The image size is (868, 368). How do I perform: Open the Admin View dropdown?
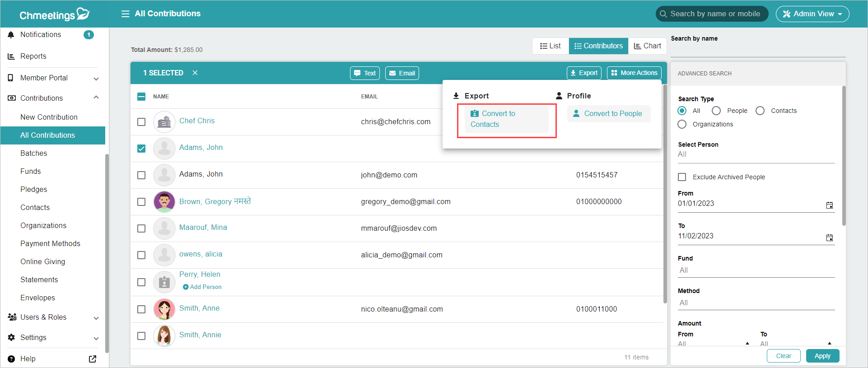pos(812,14)
